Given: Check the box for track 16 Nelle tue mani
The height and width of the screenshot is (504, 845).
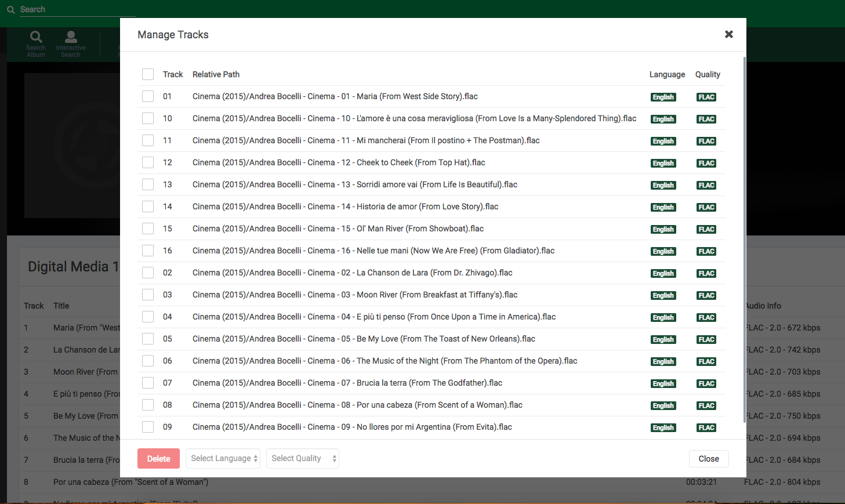Looking at the screenshot, I should [x=148, y=251].
